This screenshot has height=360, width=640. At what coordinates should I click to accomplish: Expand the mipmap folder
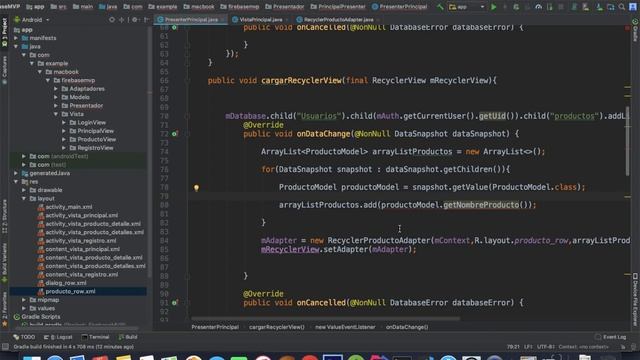(x=24, y=300)
